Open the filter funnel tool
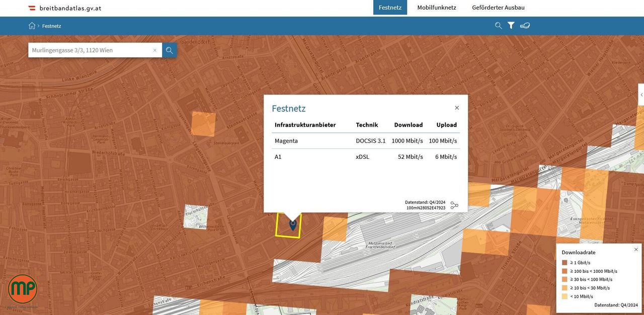The image size is (644, 315). (x=511, y=26)
